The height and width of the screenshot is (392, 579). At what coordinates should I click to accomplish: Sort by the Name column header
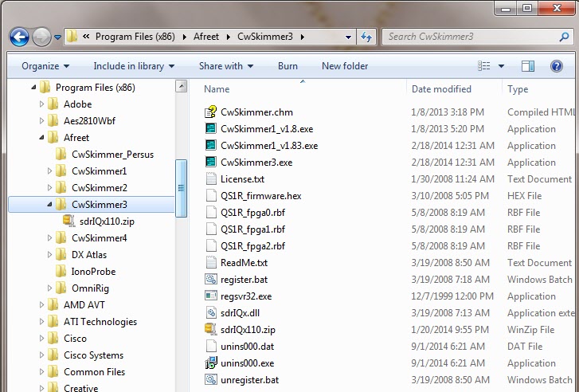coord(217,89)
